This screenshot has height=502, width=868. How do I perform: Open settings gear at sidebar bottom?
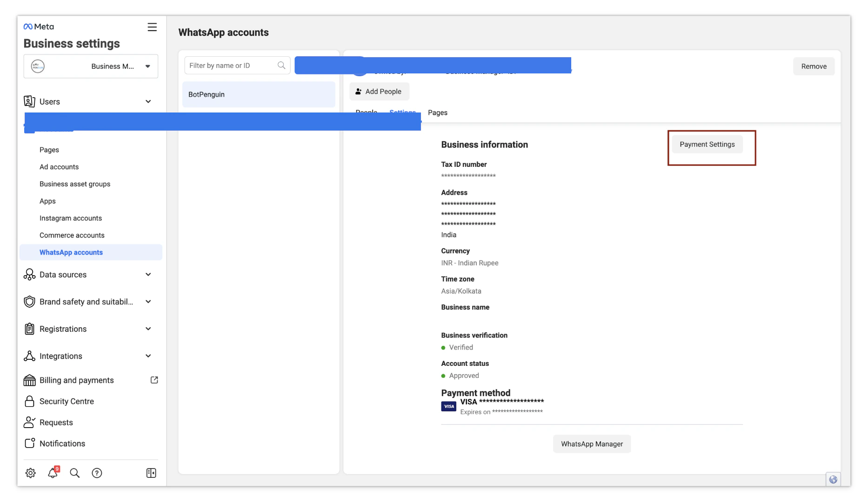(31, 473)
